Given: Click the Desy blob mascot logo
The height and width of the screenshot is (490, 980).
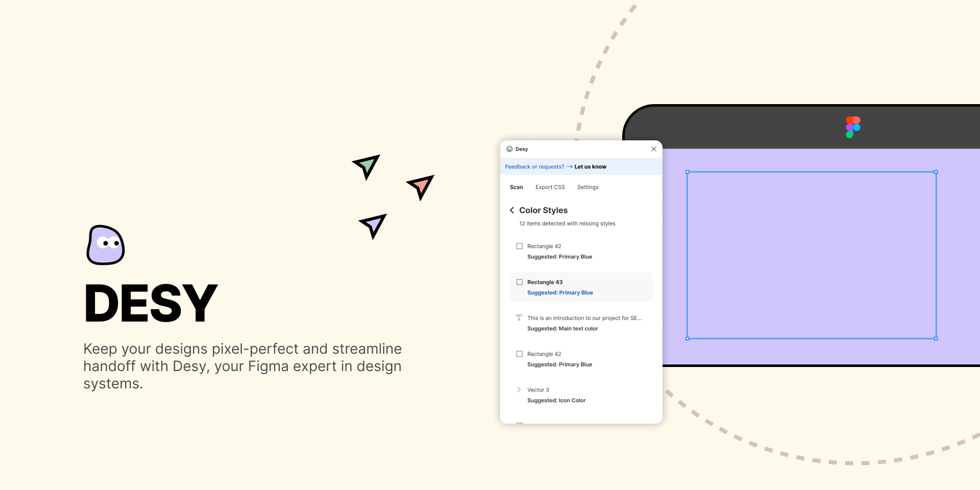Looking at the screenshot, I should [x=106, y=245].
